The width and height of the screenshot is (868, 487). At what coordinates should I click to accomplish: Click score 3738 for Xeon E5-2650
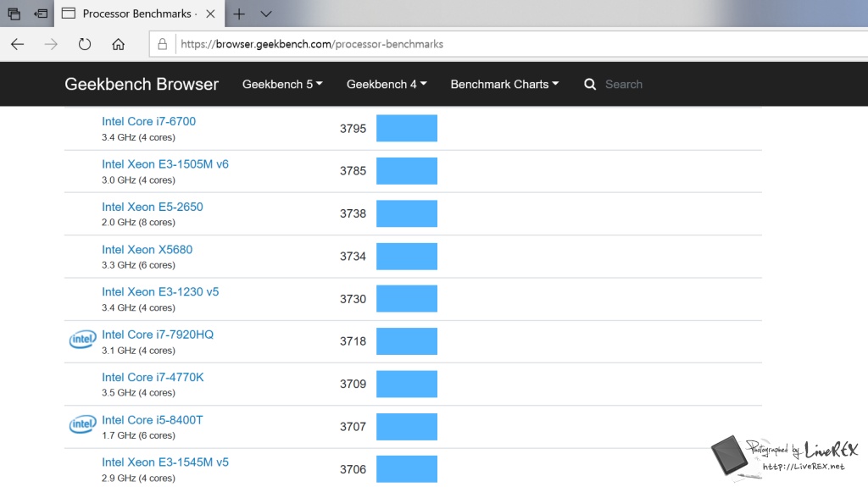(x=353, y=213)
